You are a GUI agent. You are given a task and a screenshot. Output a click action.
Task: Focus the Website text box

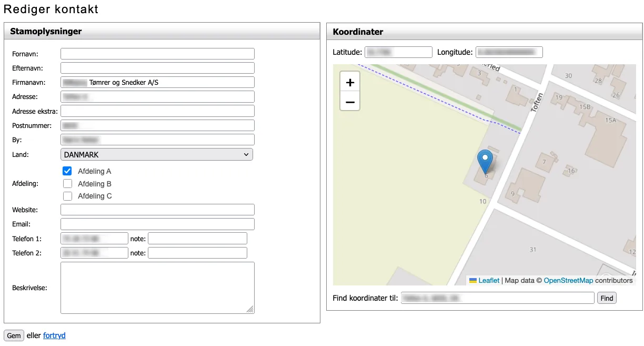pos(157,210)
